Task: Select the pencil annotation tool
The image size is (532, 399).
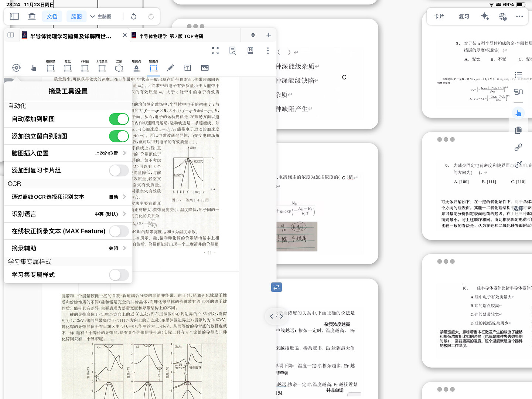Action: coord(170,68)
